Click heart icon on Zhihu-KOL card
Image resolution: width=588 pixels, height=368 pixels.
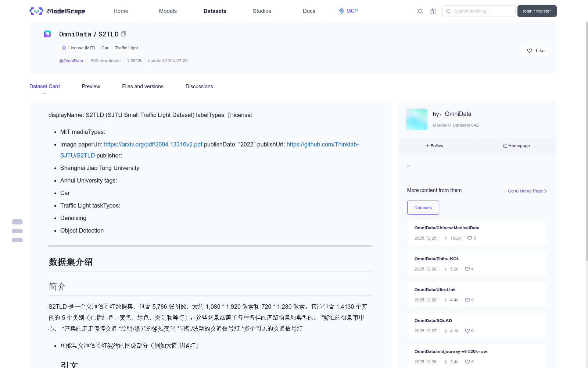[467, 269]
